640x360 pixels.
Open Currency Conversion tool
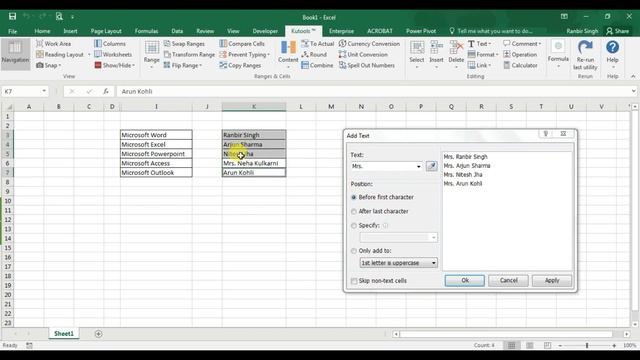click(369, 44)
